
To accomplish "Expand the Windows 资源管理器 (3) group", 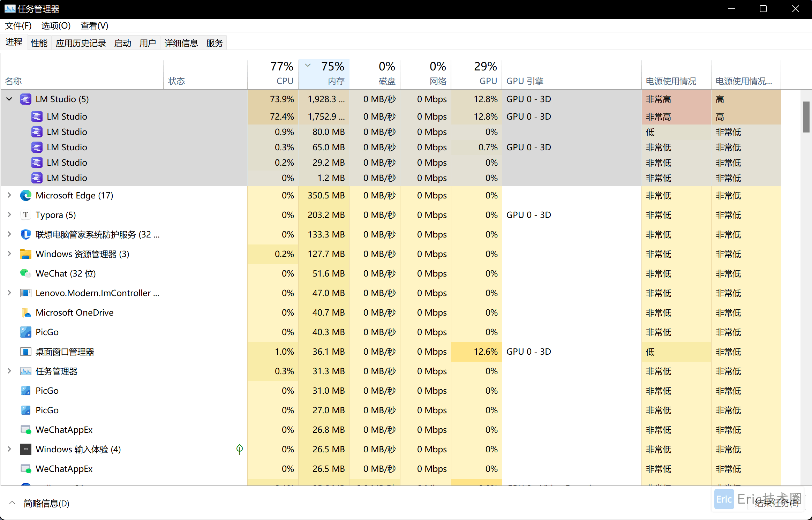I will coord(9,254).
